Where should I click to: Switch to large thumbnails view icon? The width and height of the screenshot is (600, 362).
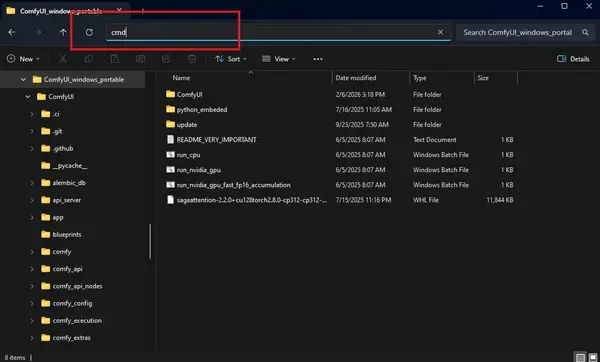coord(592,357)
